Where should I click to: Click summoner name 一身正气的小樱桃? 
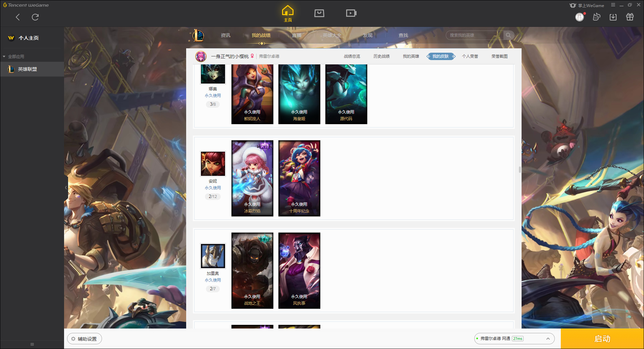tap(230, 56)
